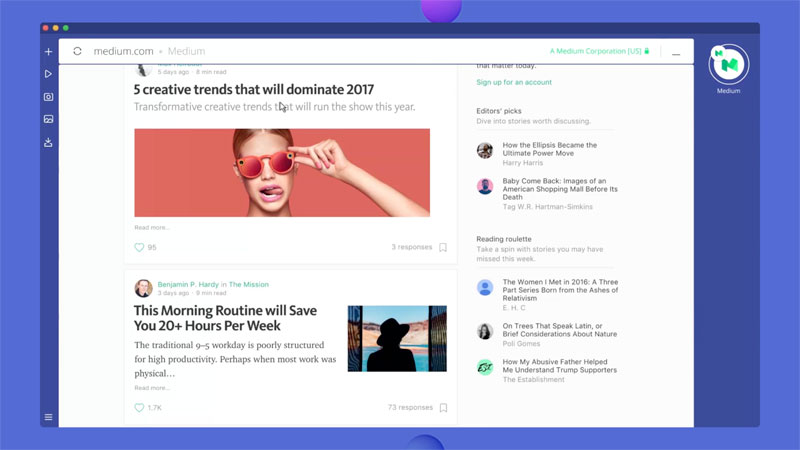Click the 1.7K likes count

click(155, 408)
